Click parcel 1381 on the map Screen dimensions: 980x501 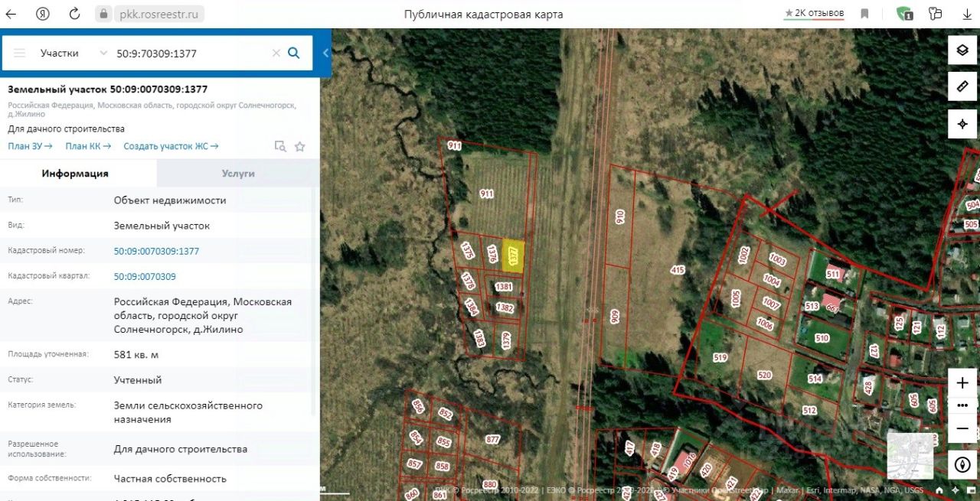click(504, 287)
